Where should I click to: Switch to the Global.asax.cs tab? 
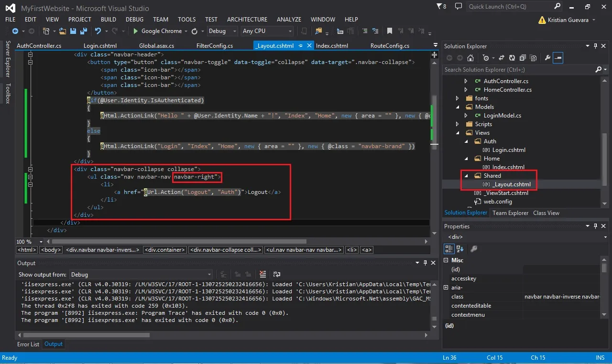pos(157,46)
